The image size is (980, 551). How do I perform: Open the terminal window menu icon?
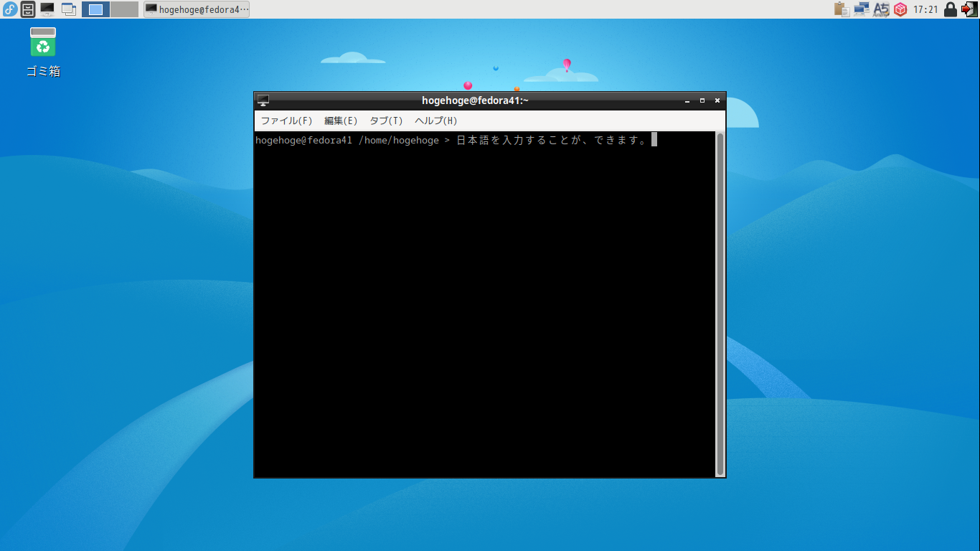[x=265, y=100]
